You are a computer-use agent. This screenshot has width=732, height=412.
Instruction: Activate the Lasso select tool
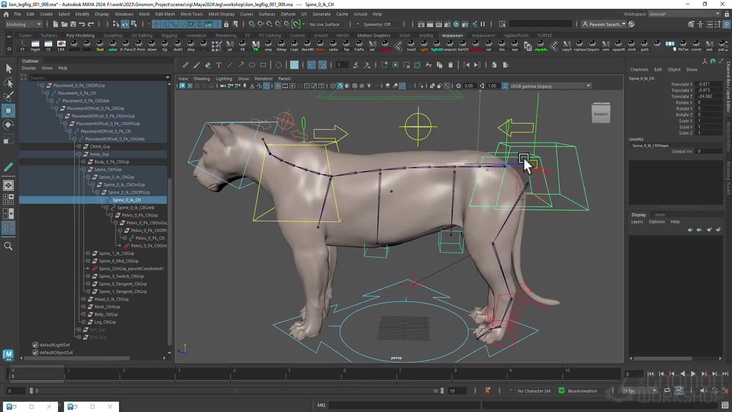(x=8, y=83)
